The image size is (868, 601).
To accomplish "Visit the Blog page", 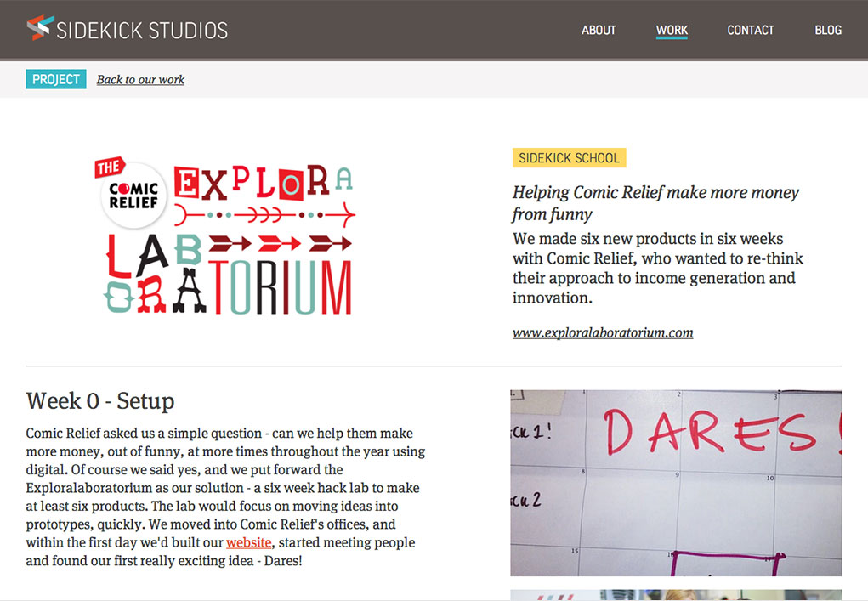I will 828,30.
